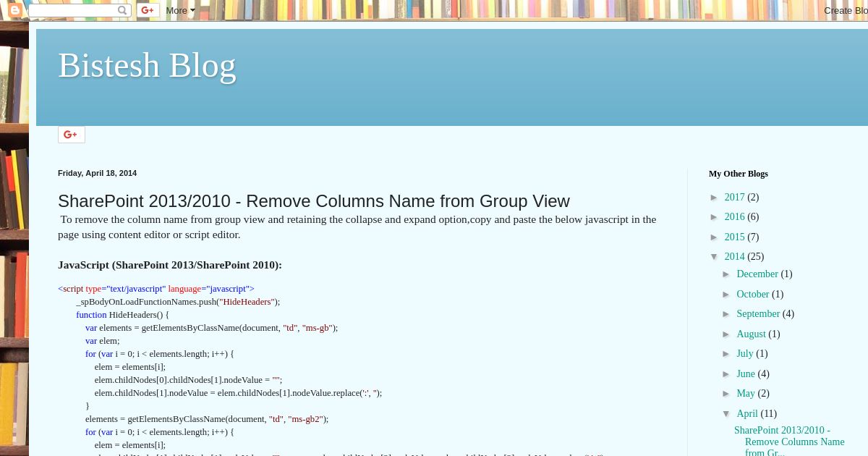Click the Google+ button below the header

pos(72,135)
